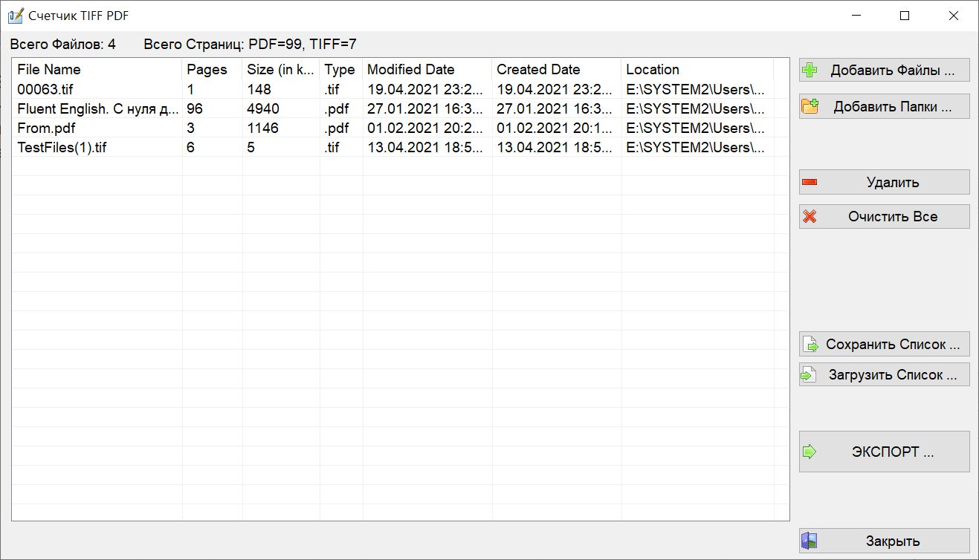Sort by the Modified Date column header

click(427, 69)
